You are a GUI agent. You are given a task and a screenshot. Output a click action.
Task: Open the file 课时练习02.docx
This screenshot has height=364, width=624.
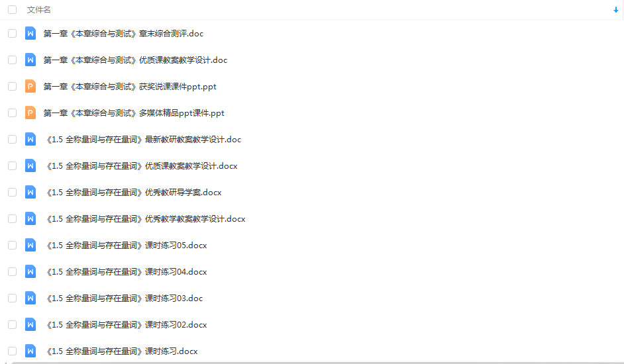(127, 324)
